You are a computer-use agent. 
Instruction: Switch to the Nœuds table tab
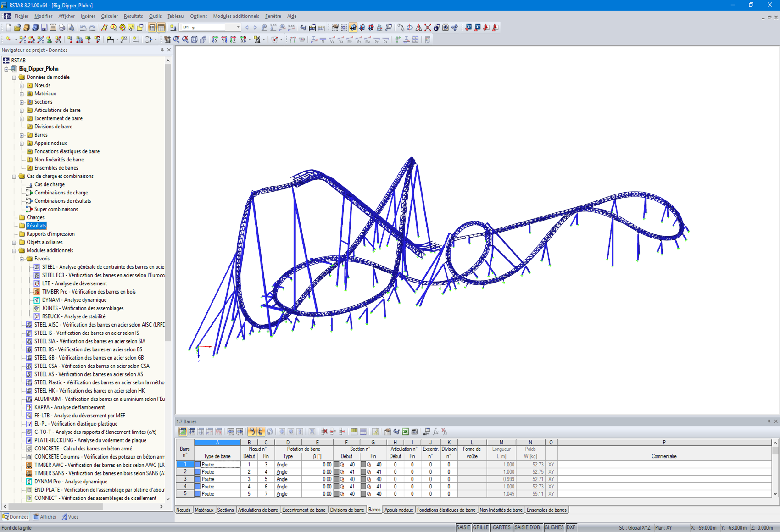pos(183,510)
